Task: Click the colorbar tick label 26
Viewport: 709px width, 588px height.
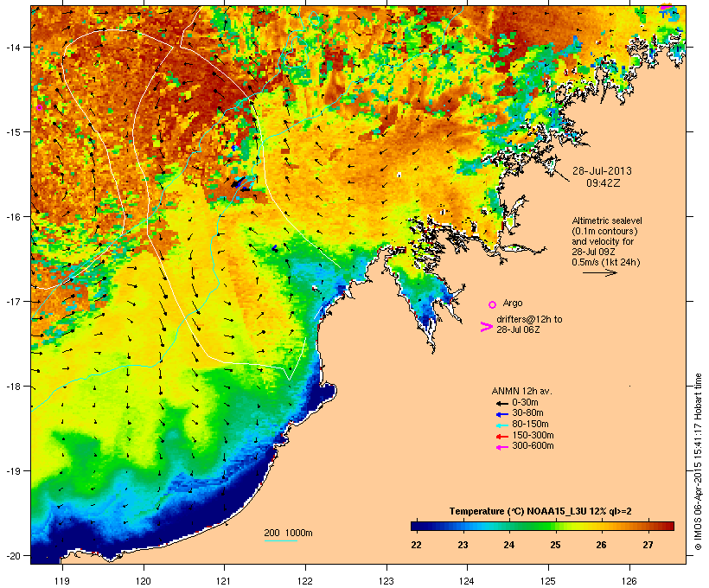Action: 602,545
